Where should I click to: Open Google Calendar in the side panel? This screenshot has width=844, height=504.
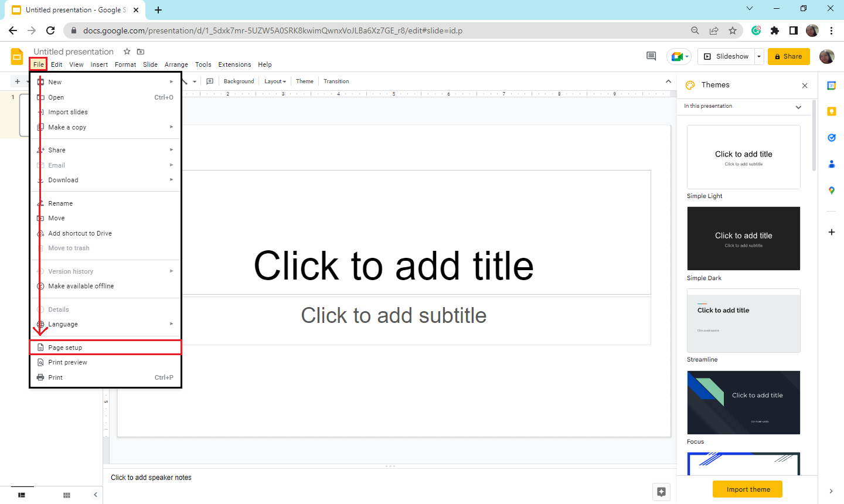831,85
